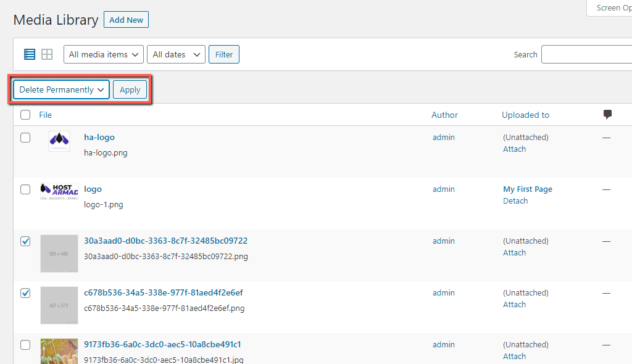Open the ha-logo title link
The height and width of the screenshot is (364, 632).
click(x=99, y=138)
